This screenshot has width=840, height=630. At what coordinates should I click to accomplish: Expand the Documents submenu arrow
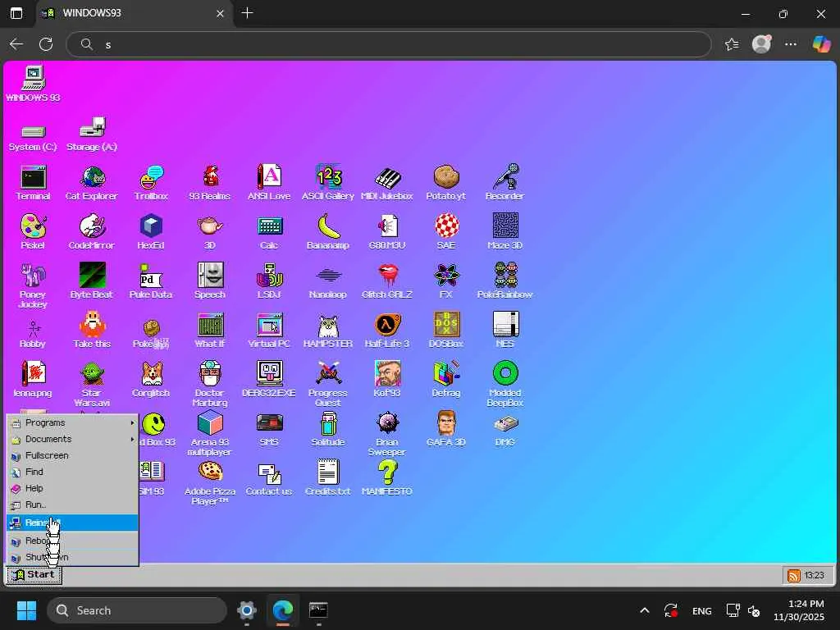pos(132,440)
